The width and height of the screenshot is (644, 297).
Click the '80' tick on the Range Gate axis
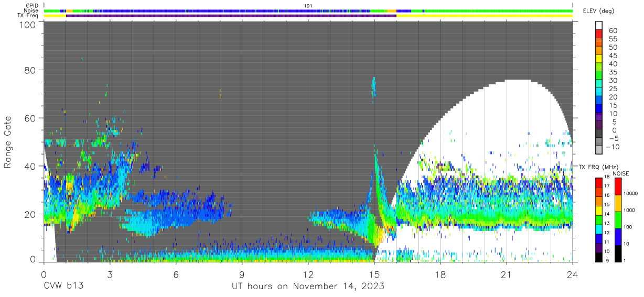coord(30,70)
